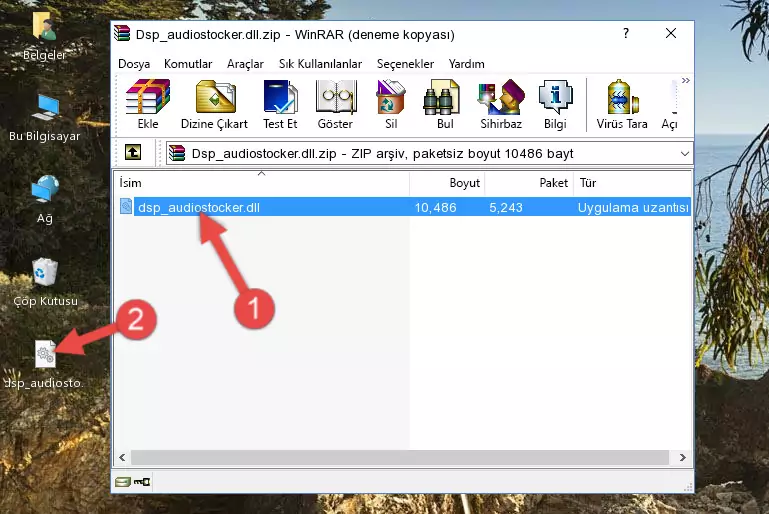
Task: Click the size value 10,486
Action: click(436, 207)
